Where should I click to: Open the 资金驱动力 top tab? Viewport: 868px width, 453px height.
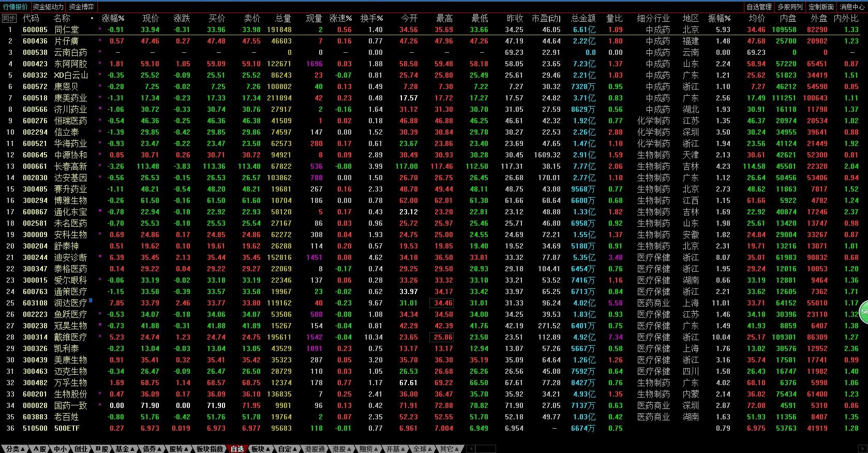(x=48, y=7)
